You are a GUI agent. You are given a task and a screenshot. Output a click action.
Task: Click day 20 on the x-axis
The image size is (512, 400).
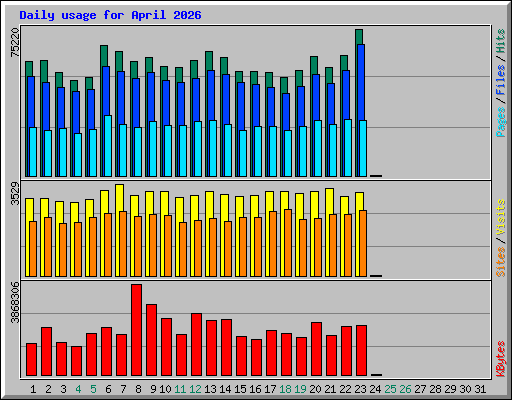pyautogui.click(x=315, y=389)
